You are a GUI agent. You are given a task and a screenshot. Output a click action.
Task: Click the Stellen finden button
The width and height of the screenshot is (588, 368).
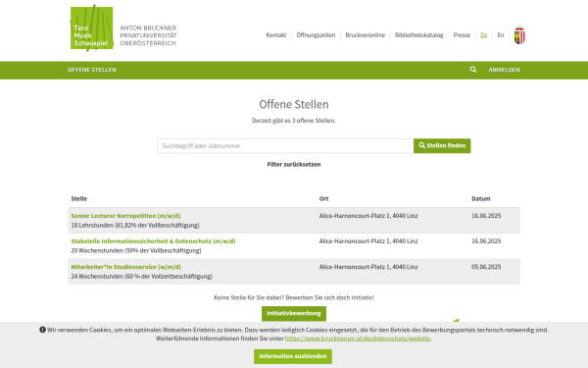[442, 145]
